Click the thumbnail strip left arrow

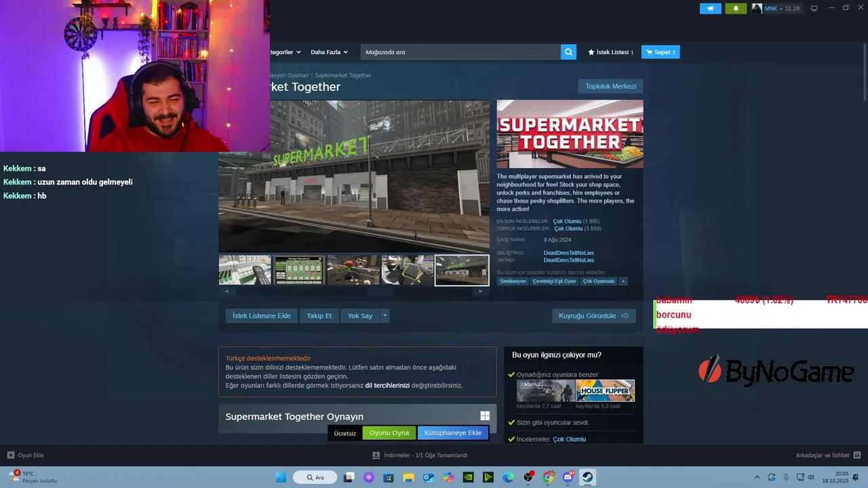(226, 291)
